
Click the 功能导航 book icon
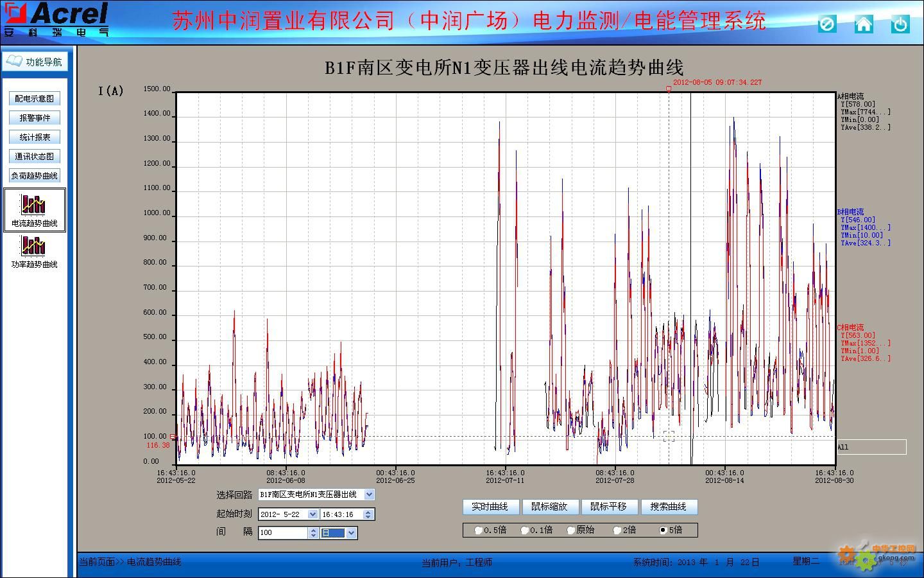pos(14,61)
